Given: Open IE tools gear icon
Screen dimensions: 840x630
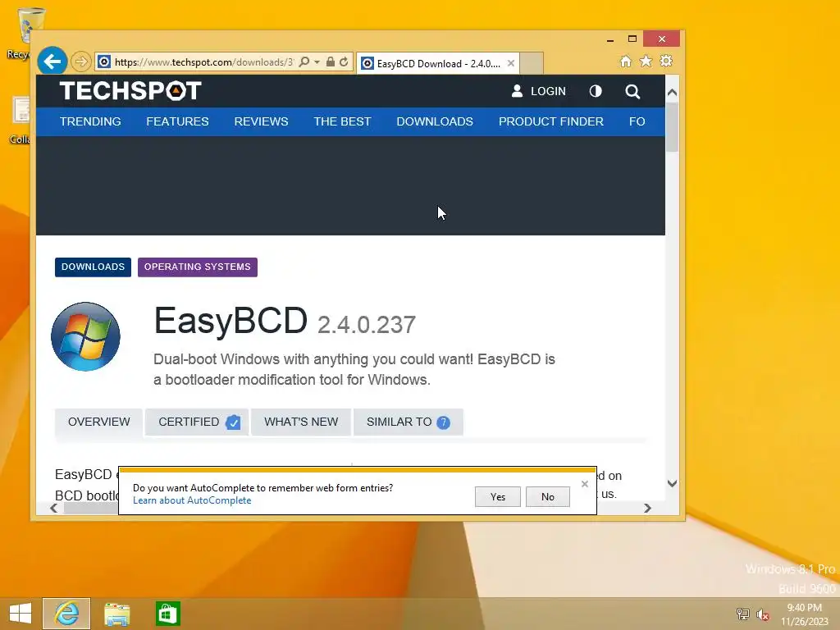Looking at the screenshot, I should (666, 61).
